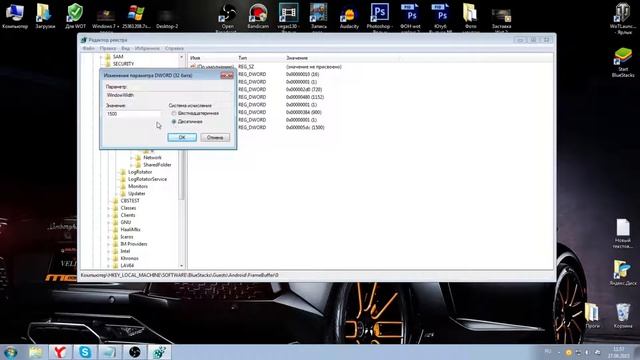
Task: Open the Правка menu
Action: 108,48
